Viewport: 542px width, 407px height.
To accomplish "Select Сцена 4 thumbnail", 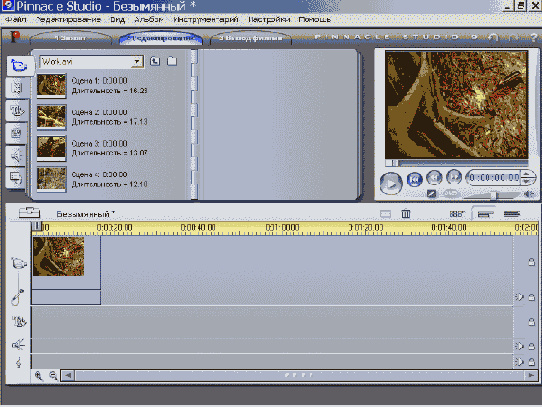I will [52, 179].
